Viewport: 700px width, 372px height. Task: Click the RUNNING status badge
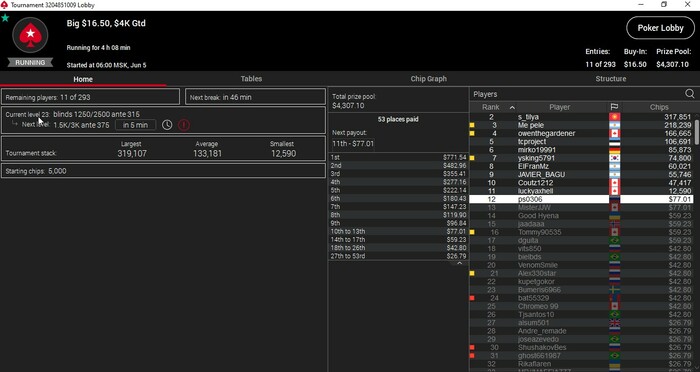point(30,63)
